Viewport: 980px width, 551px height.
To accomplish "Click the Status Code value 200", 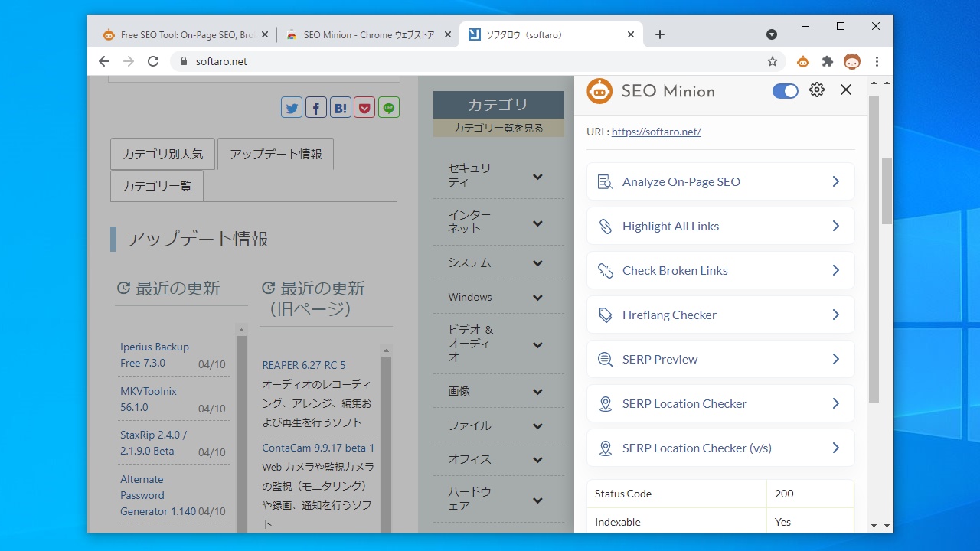I will tap(784, 494).
